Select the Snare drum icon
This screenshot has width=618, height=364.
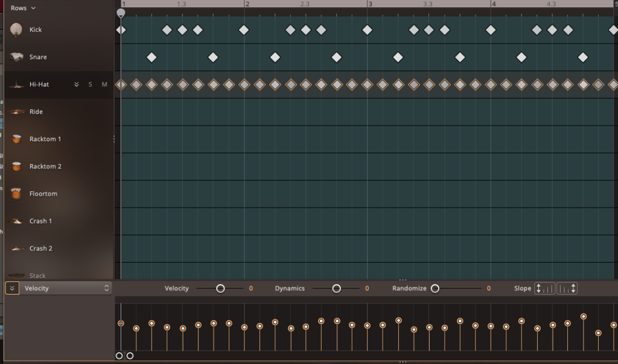click(17, 57)
